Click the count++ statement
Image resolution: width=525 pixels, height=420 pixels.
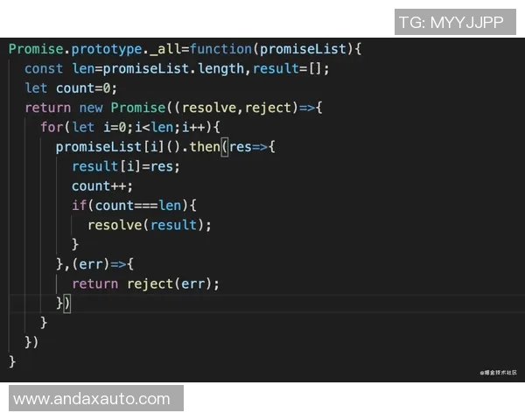[x=102, y=186]
